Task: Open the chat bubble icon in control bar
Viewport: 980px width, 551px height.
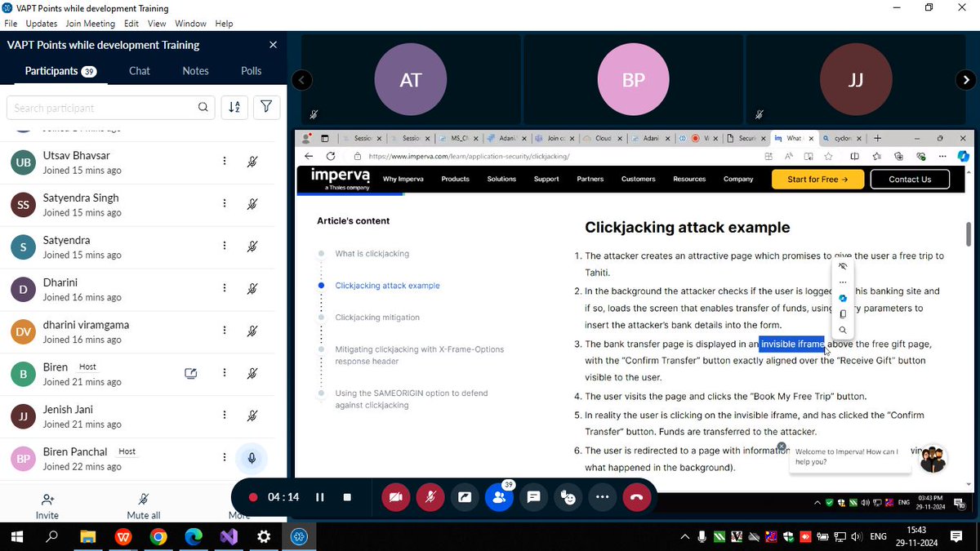Action: coord(534,497)
